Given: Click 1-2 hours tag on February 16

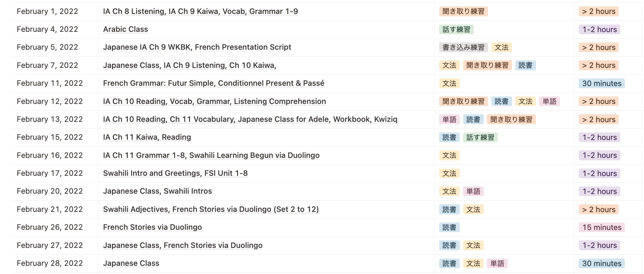Looking at the screenshot, I should click(x=599, y=155).
